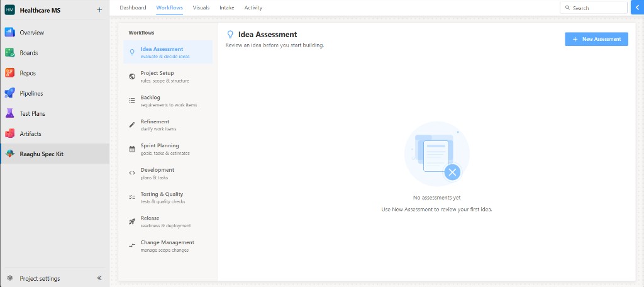Go to Repos in the sidebar
Screen dimensions: 644x287
(55, 73)
